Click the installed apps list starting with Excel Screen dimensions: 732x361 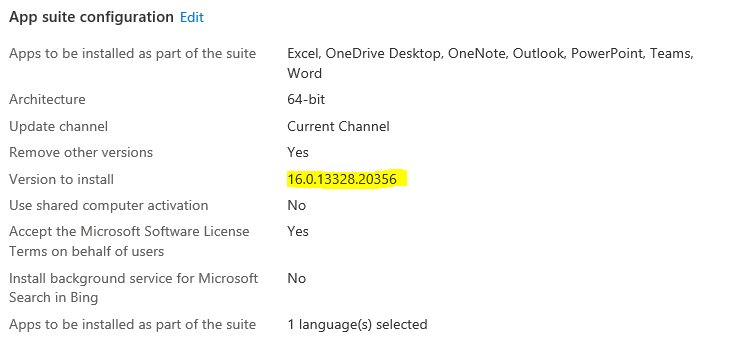coord(490,63)
